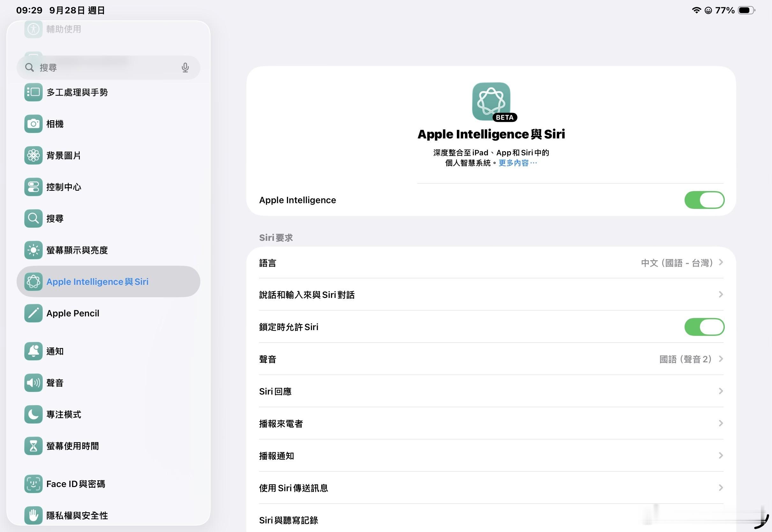Screen dimensions: 772x532
Task: Tap the battery status icon
Action: (x=747, y=10)
